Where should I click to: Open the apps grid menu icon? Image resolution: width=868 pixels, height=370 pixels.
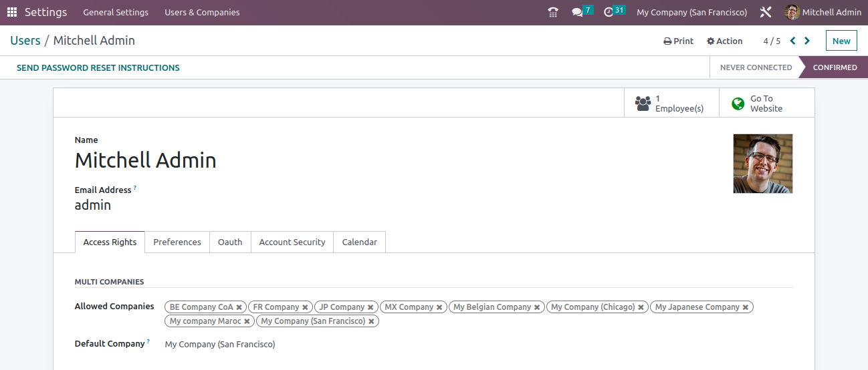coord(12,12)
